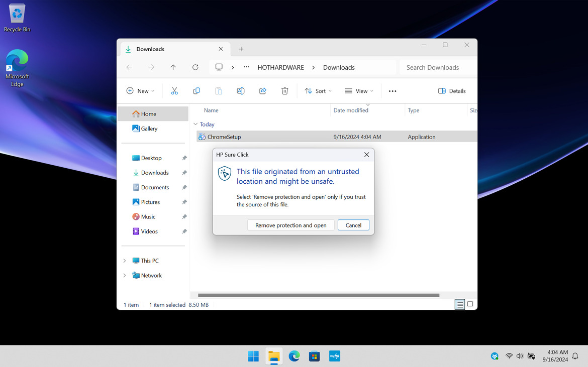Open the View dropdown
588x367 pixels.
359,91
